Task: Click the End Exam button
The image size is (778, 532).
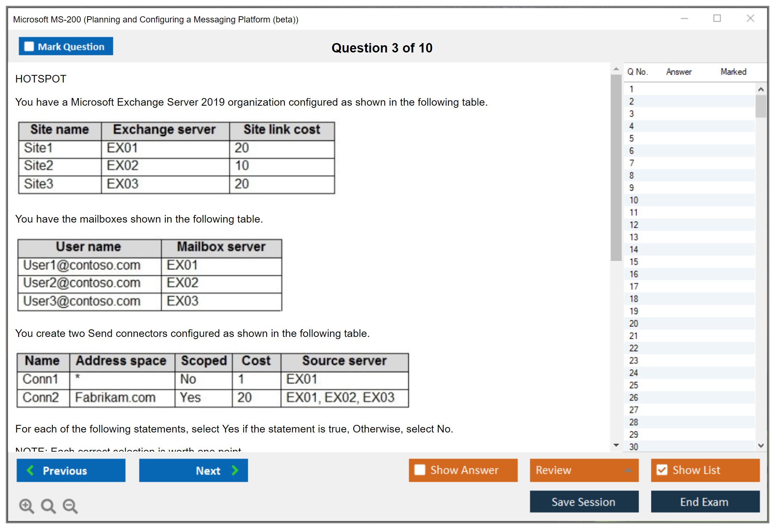Action: click(x=705, y=502)
